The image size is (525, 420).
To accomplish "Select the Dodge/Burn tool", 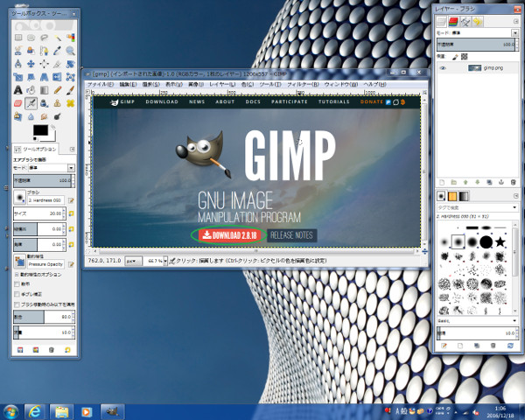I will point(57,116).
